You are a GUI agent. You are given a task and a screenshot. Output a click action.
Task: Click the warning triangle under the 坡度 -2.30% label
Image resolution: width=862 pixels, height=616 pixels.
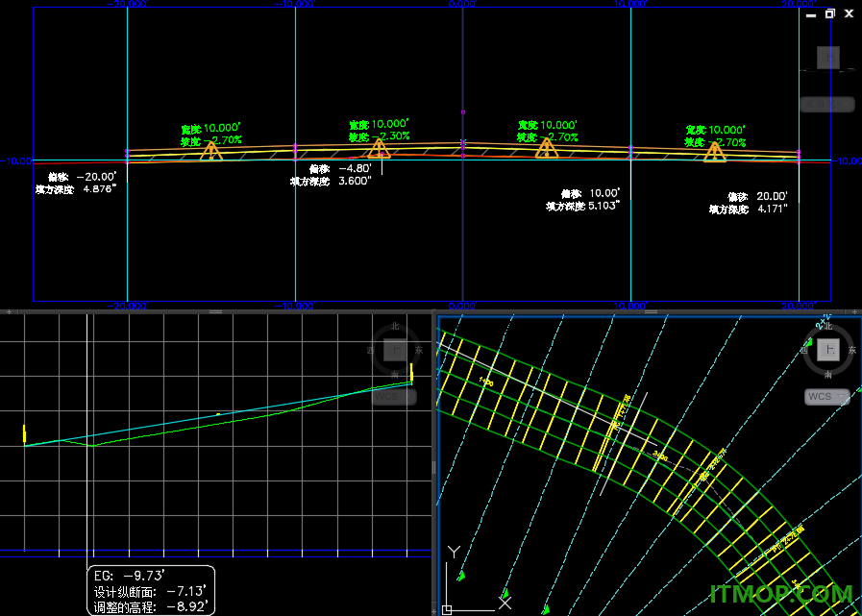click(x=379, y=149)
